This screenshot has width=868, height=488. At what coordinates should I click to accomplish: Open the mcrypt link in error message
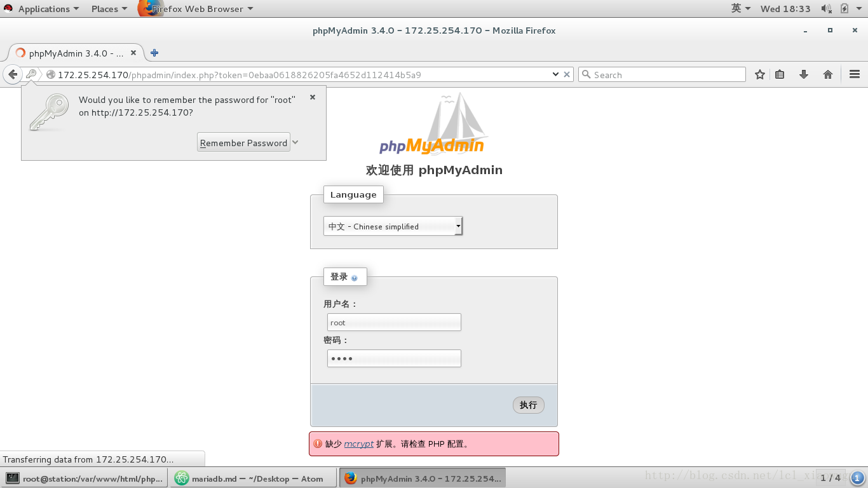coord(359,444)
